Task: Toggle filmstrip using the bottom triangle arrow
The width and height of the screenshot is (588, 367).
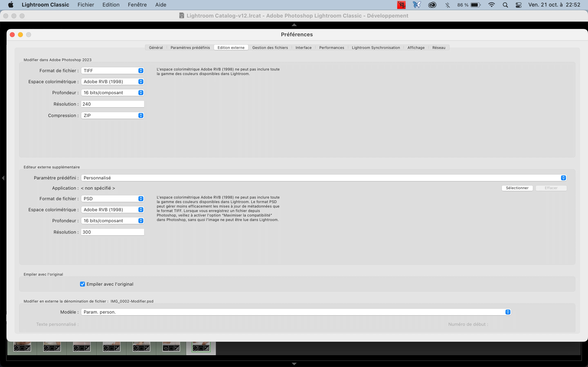Action: 294,364
